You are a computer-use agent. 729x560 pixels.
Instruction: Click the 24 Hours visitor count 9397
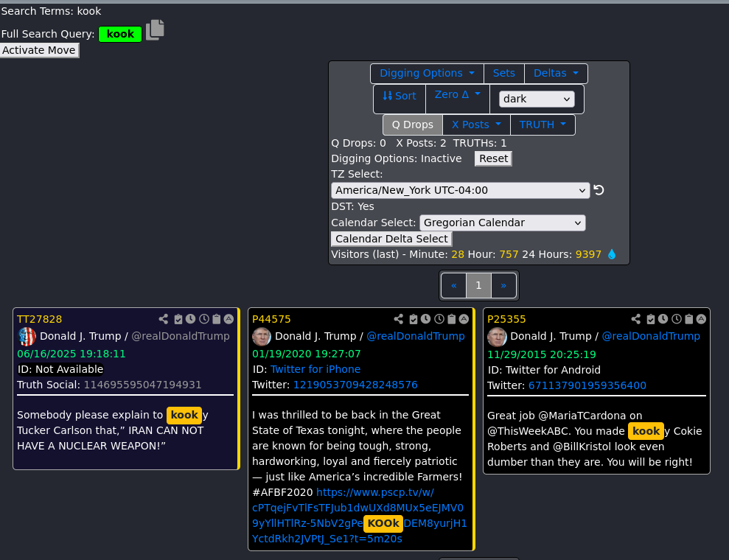tap(588, 255)
